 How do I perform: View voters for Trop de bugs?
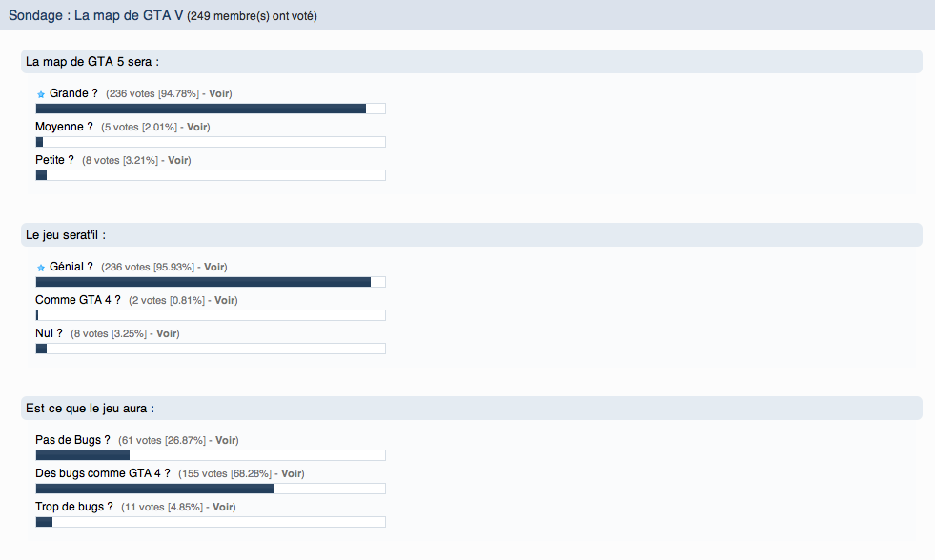(224, 507)
